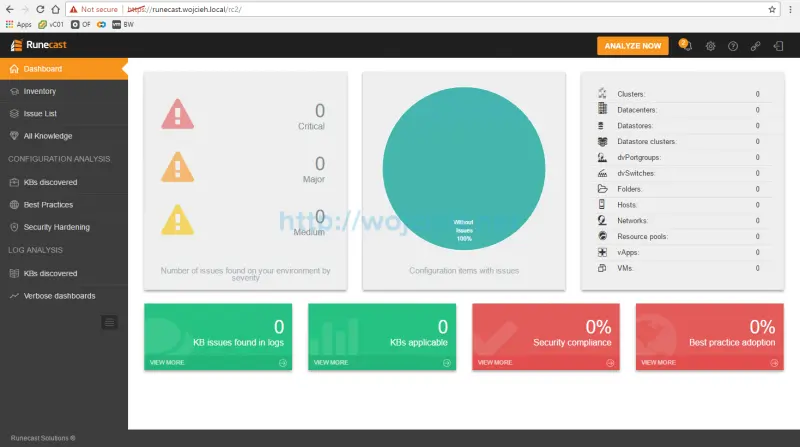The height and width of the screenshot is (447, 800).
Task: Open KBs discovered under Configuration Analysis
Action: (64, 182)
